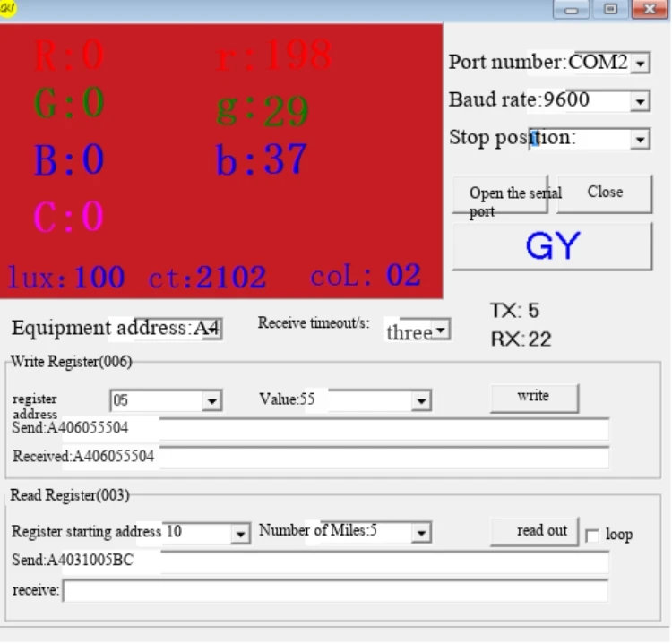Image resolution: width=672 pixels, height=643 pixels.
Task: Select the R:0 red value text
Action: click(69, 55)
